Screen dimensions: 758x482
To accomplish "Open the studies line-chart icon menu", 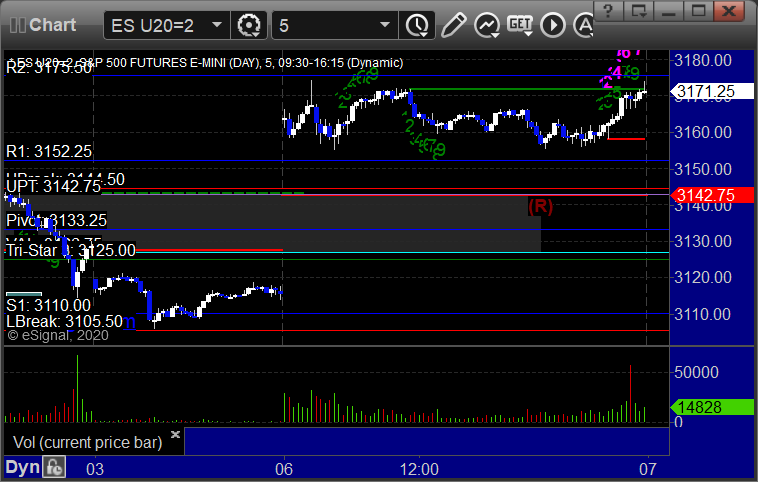I will tap(486, 25).
